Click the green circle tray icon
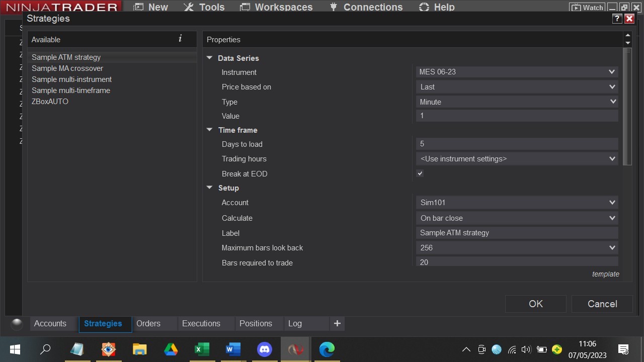Viewport: 644px width, 362px height. (x=557, y=349)
